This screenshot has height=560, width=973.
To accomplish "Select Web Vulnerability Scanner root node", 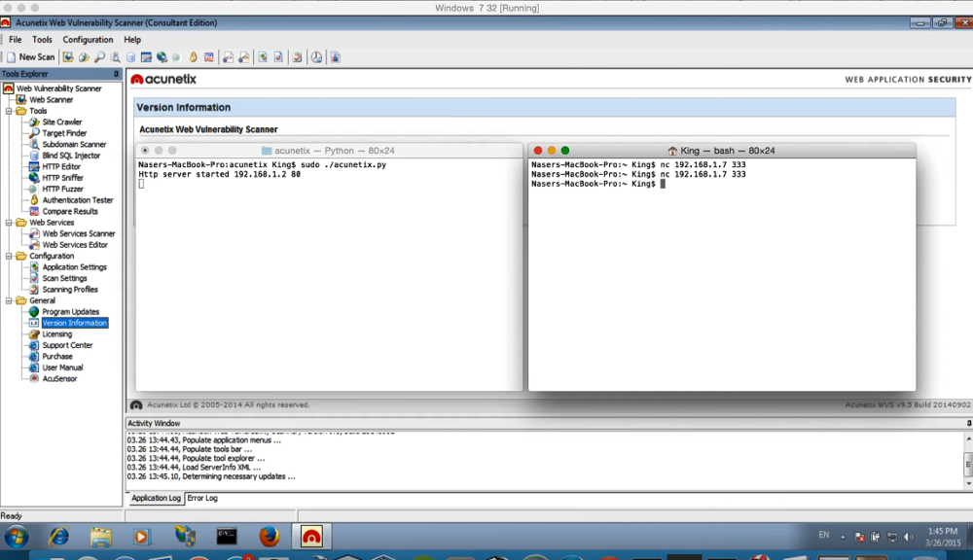I will point(59,88).
